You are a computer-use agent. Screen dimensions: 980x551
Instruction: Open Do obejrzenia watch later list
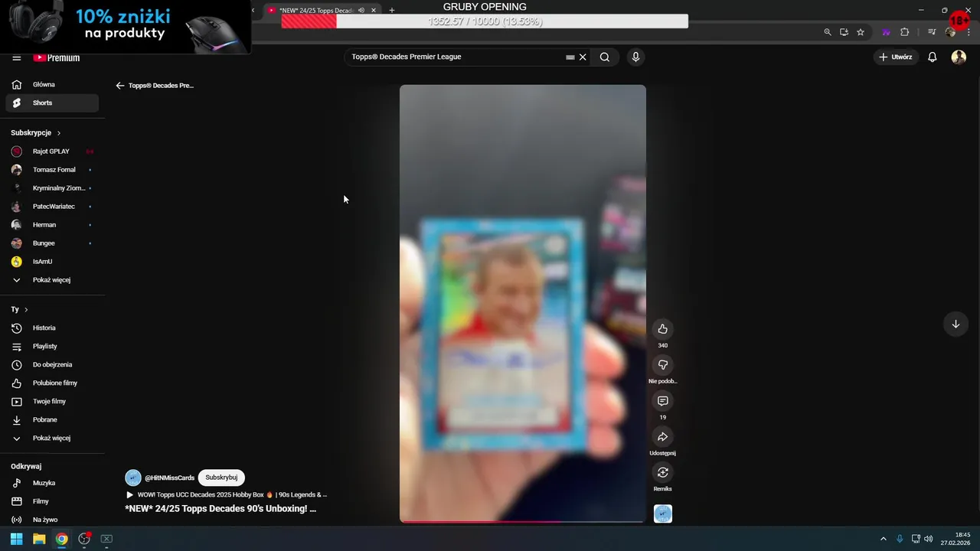click(x=52, y=364)
